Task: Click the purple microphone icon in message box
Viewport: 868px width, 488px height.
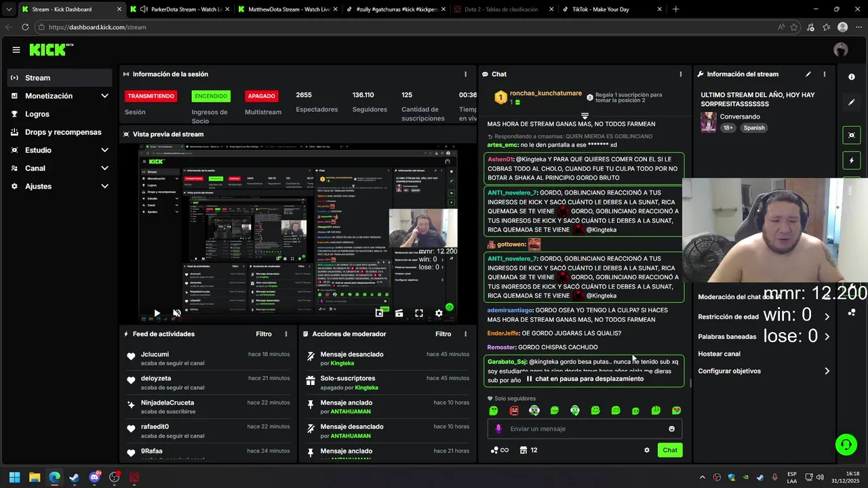Action: point(498,428)
